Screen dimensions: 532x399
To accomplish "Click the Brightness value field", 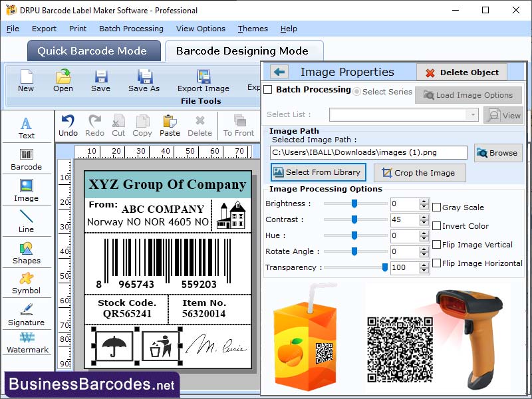I will [405, 204].
